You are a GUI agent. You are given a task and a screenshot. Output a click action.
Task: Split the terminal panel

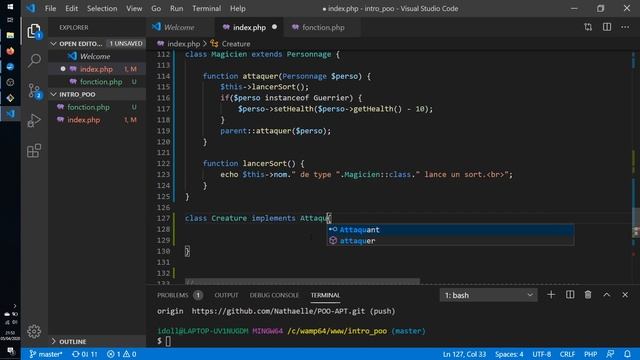click(570, 295)
